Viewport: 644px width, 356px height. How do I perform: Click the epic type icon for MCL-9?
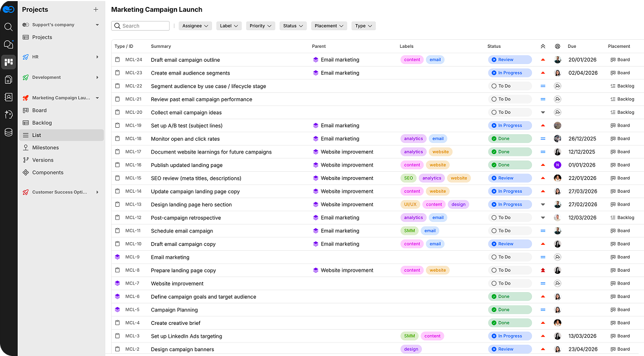[118, 257]
